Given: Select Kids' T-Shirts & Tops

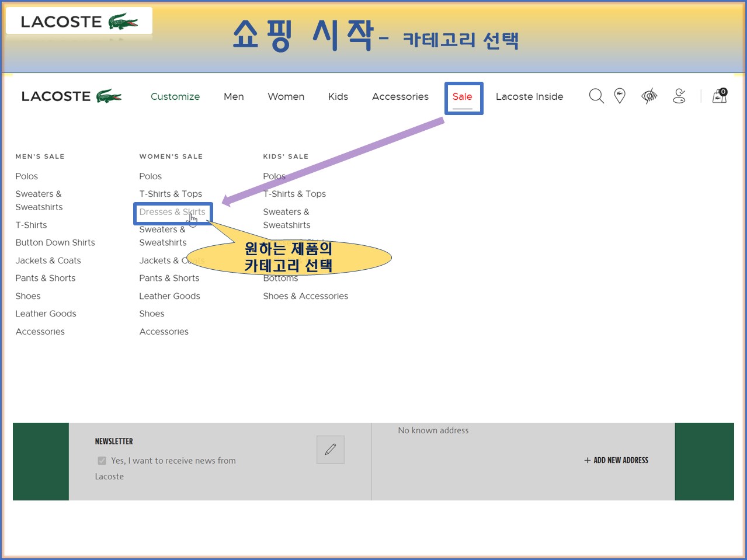Looking at the screenshot, I should coord(294,194).
